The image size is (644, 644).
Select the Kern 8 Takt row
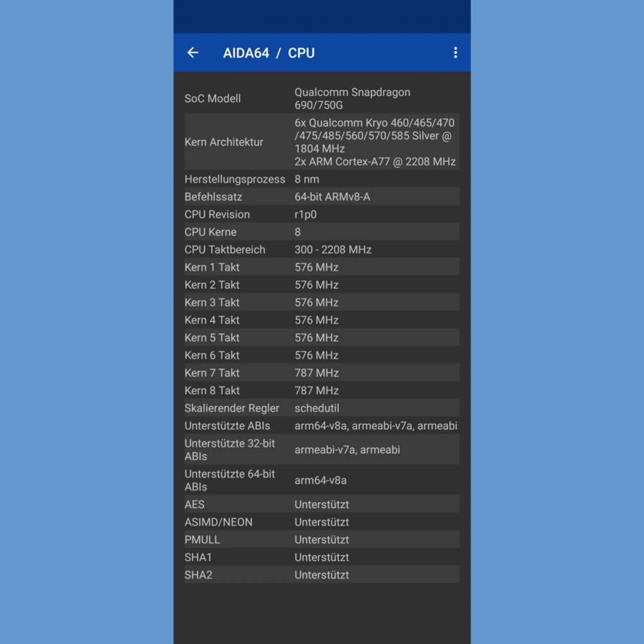(322, 391)
